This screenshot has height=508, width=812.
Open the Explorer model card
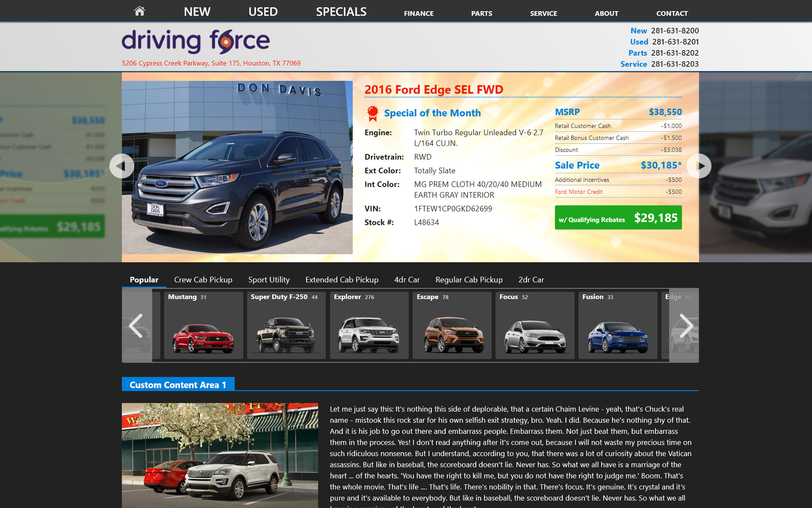(x=369, y=325)
